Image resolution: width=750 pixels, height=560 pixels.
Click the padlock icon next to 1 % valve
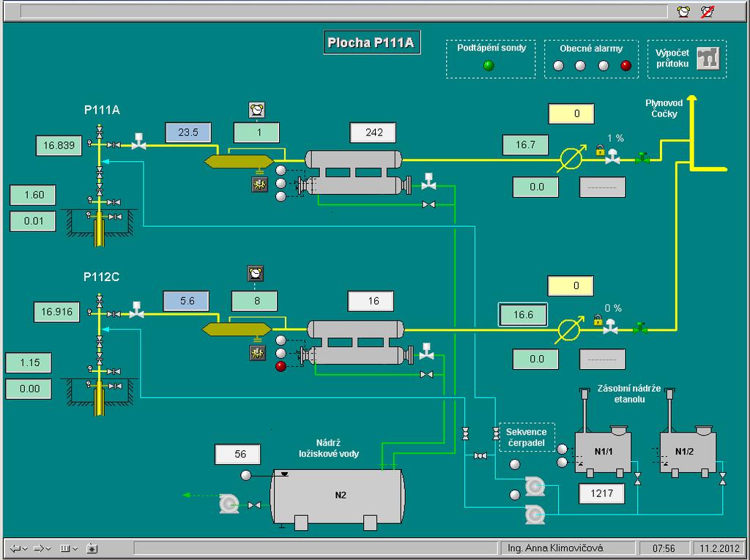point(601,151)
